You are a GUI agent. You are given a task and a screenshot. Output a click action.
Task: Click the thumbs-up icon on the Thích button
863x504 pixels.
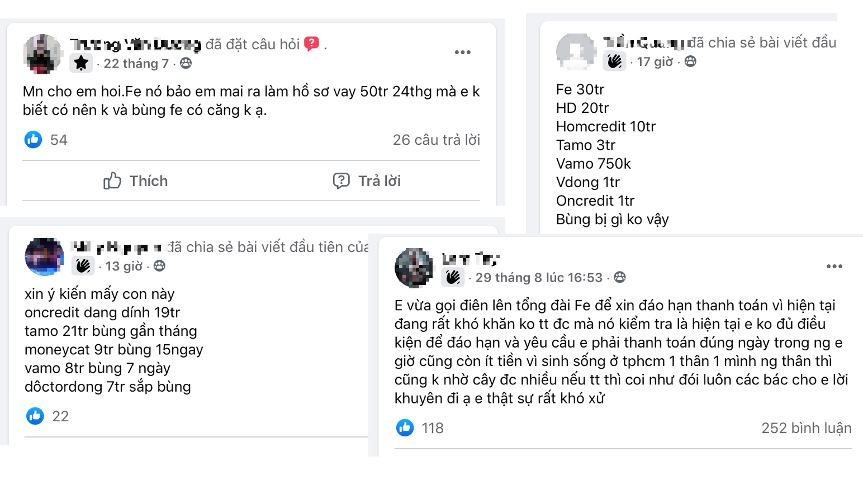tap(112, 180)
